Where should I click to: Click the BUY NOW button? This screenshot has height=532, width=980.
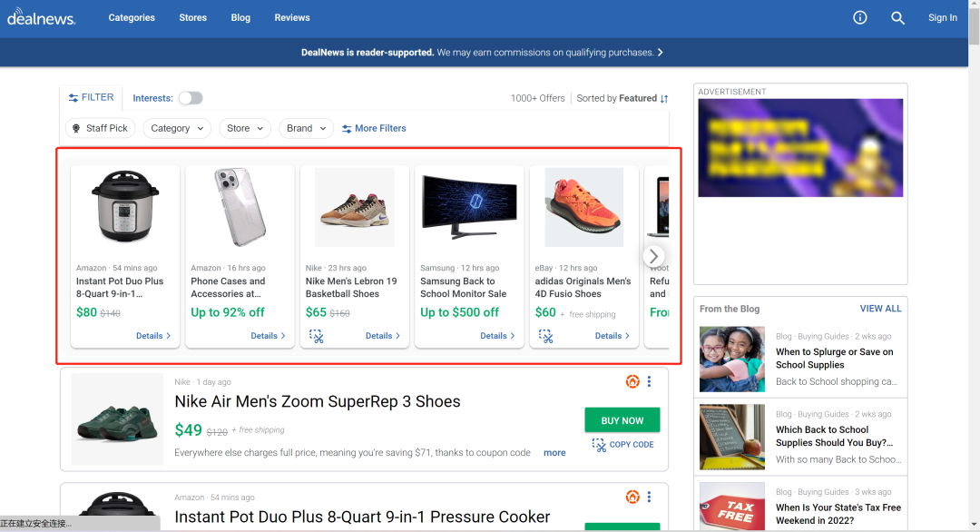pos(622,420)
